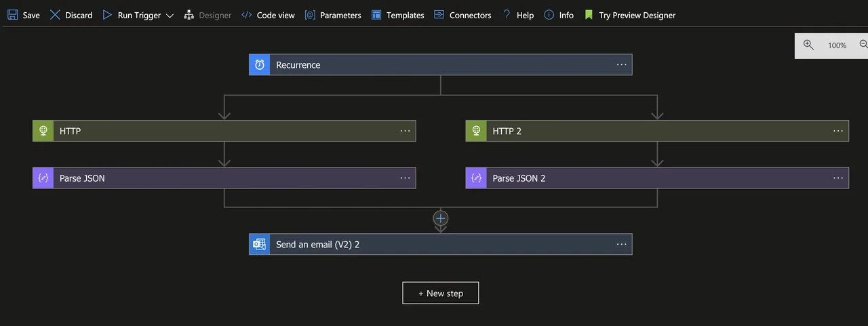Image resolution: width=868 pixels, height=326 pixels.
Task: Save the logic app workflow
Action: pyautogui.click(x=24, y=15)
